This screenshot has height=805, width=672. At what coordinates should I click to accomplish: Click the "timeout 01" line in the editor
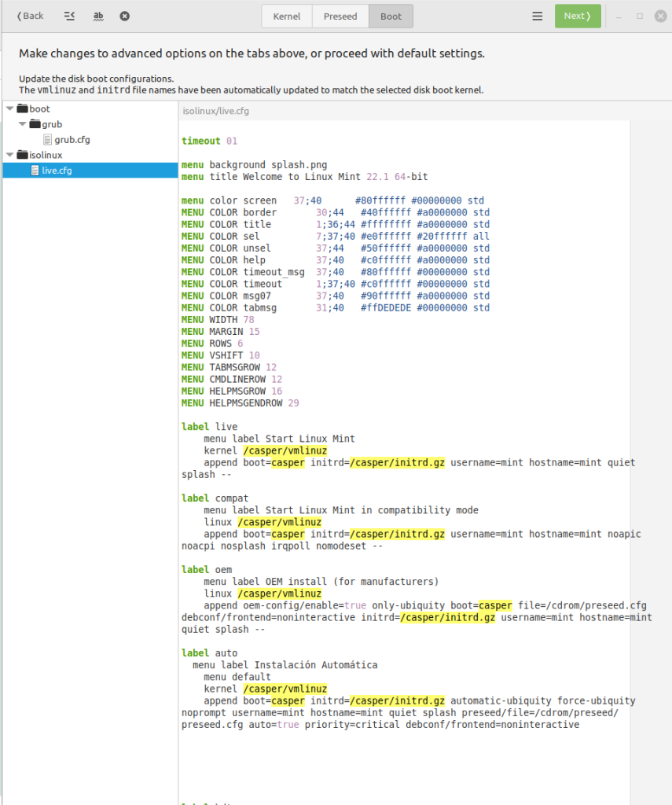coord(209,141)
